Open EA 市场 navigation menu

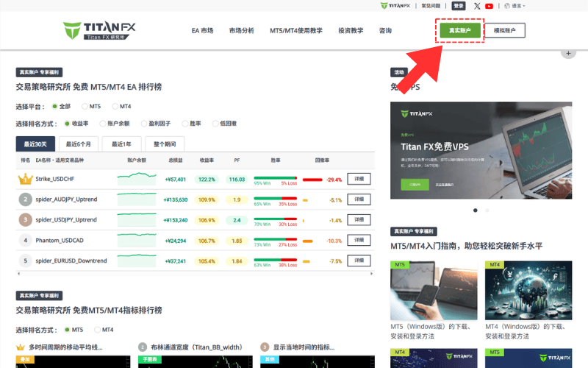click(203, 31)
